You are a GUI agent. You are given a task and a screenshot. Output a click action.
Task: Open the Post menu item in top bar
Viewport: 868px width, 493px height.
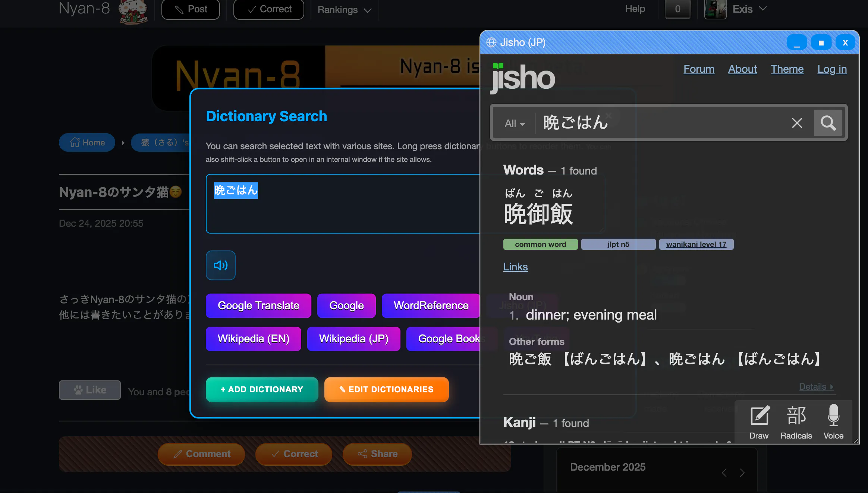tap(191, 9)
